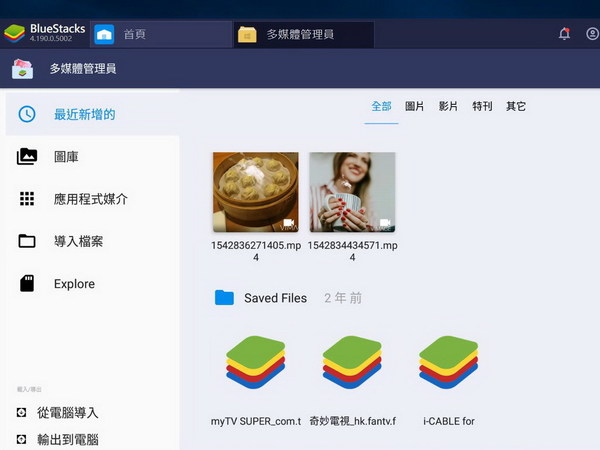Click the blue Saved Files folder icon
The image size is (600, 450).
224,298
